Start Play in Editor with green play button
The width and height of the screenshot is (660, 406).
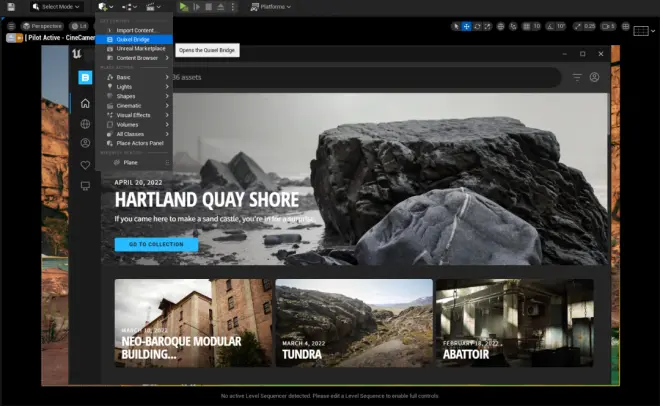(184, 7)
